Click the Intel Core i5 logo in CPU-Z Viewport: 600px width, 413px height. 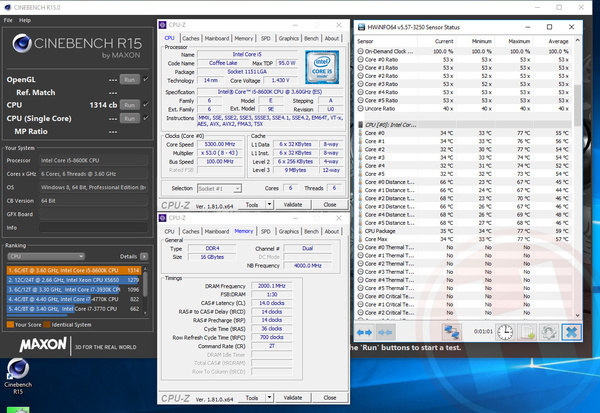click(x=322, y=67)
